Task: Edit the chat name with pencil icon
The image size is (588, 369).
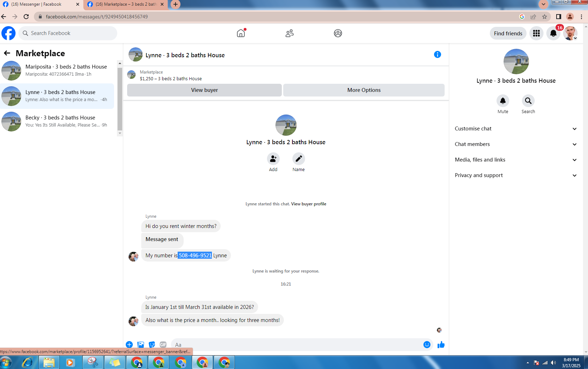Action: [x=299, y=159]
